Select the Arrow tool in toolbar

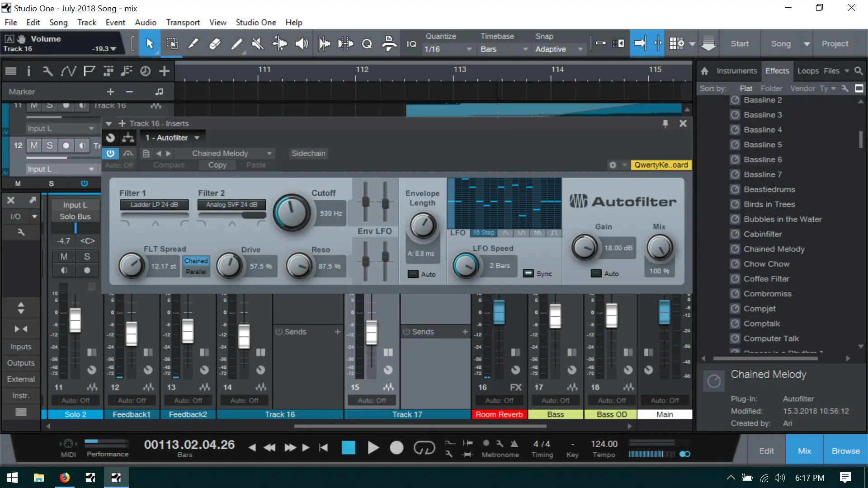pyautogui.click(x=150, y=44)
